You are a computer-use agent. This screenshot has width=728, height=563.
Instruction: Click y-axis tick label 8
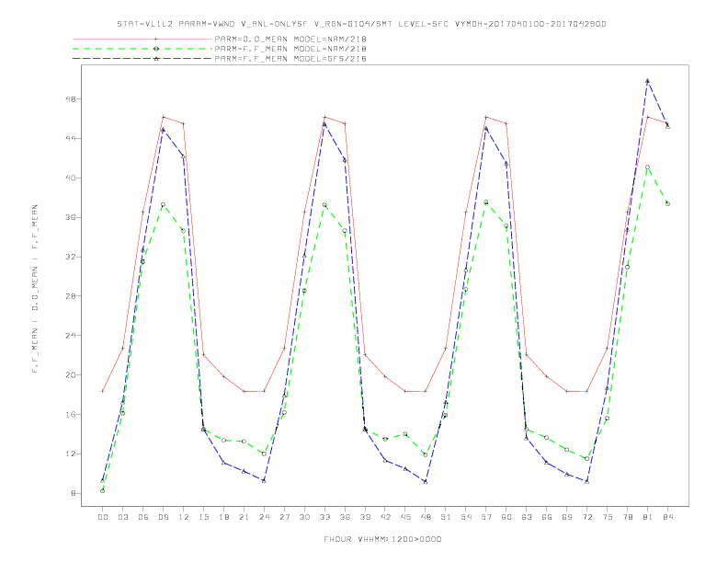tap(73, 493)
